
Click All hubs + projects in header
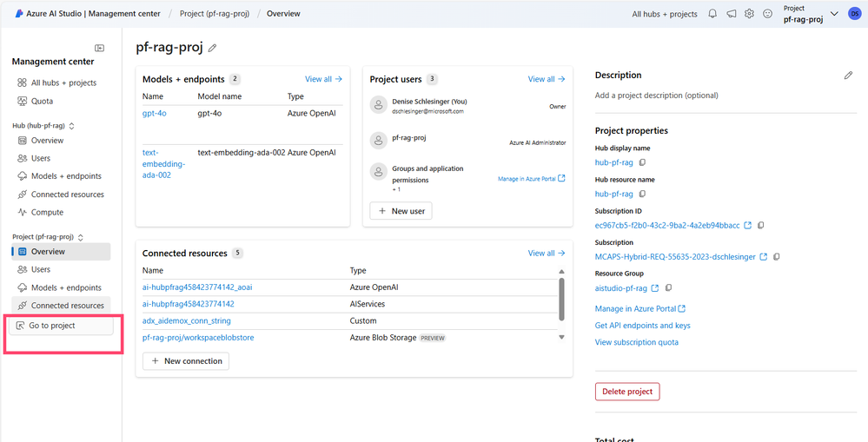click(x=665, y=14)
